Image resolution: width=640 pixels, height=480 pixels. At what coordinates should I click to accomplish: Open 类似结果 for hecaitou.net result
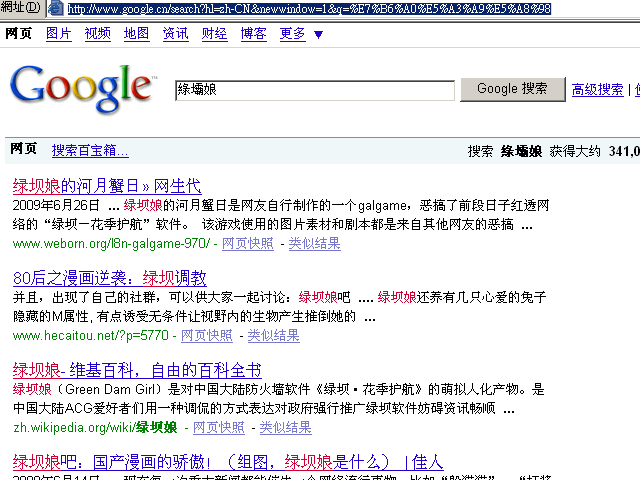coord(273,336)
